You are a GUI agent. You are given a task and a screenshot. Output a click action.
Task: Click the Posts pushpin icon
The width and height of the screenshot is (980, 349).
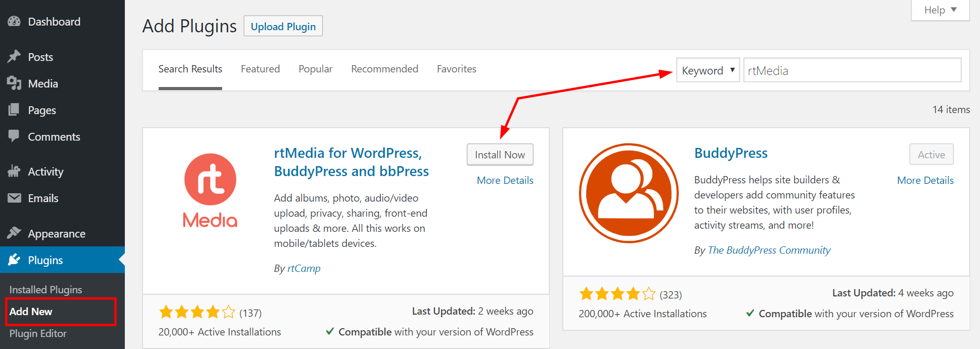(x=14, y=56)
